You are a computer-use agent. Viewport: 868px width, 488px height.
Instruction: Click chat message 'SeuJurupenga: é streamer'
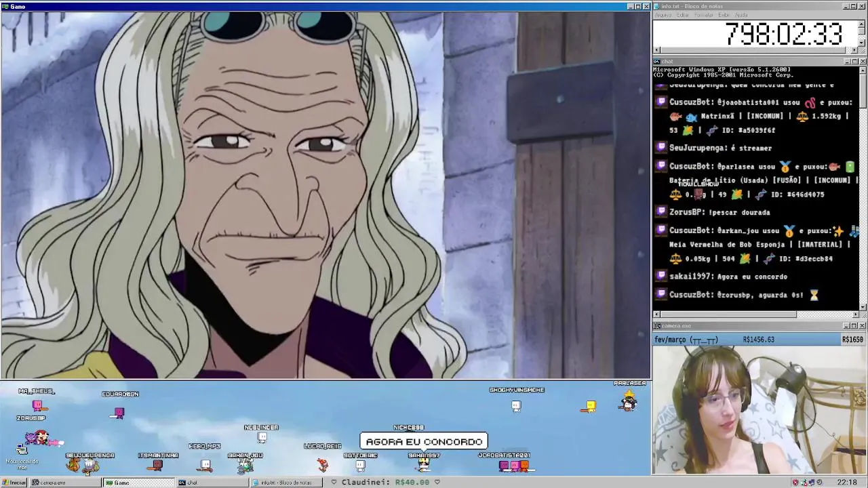720,148
